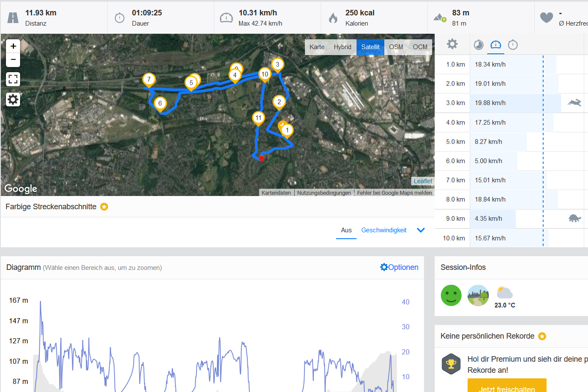Click the green smiley mood icon
This screenshot has height=392, width=588.
coord(451,295)
